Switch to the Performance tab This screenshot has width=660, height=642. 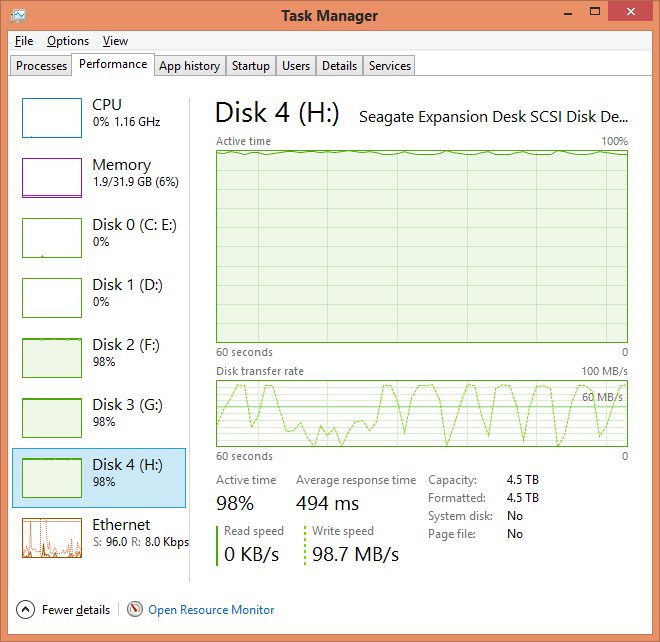pyautogui.click(x=113, y=64)
